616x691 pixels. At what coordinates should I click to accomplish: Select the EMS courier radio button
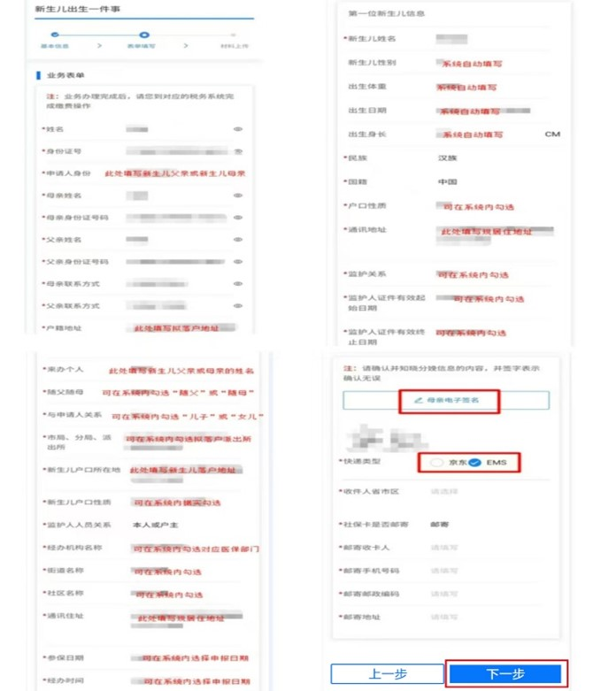pos(475,462)
